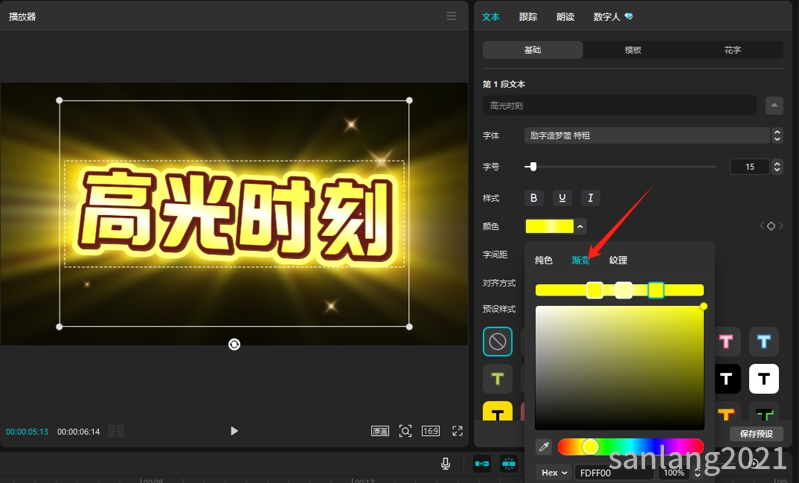Click the bottom-right text box corner handle
Viewport: 799px width, 483px height.
pyautogui.click(x=409, y=327)
